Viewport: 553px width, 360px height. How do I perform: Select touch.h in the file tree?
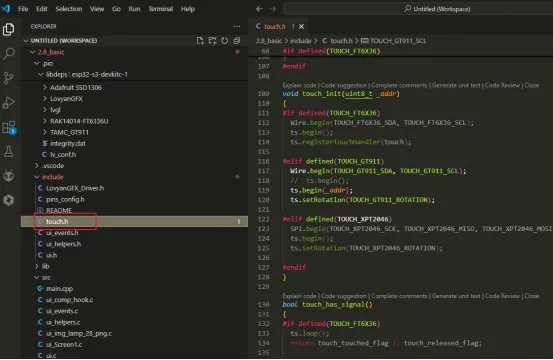[x=134, y=221]
